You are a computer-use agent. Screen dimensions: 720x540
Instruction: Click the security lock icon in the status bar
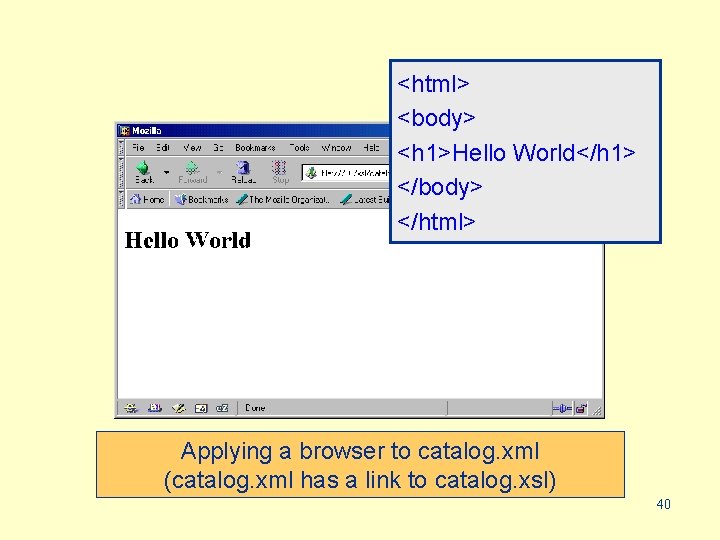tap(581, 408)
